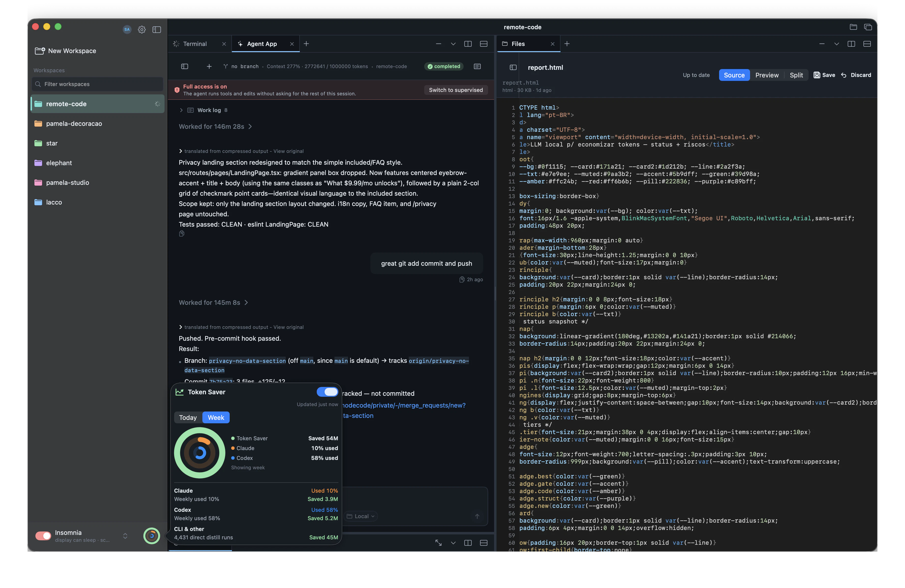The width and height of the screenshot is (905, 588).
Task: Click the 'no branch' indicator
Action: click(x=241, y=67)
